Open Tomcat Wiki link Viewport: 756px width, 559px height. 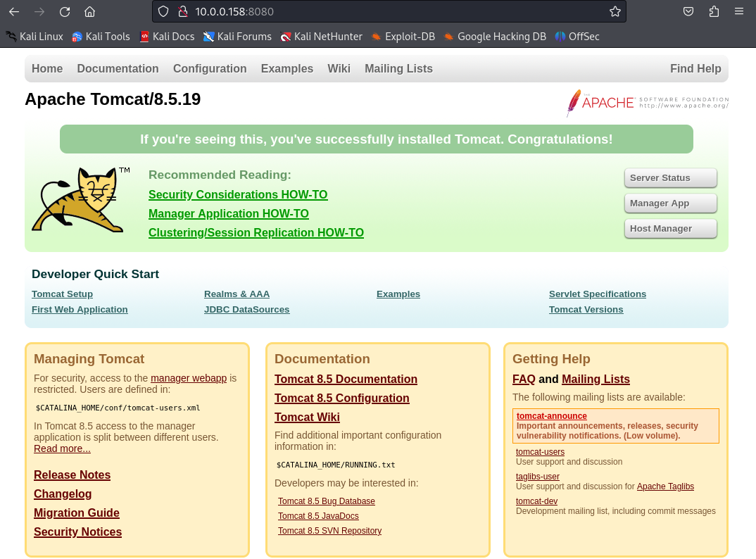[307, 417]
